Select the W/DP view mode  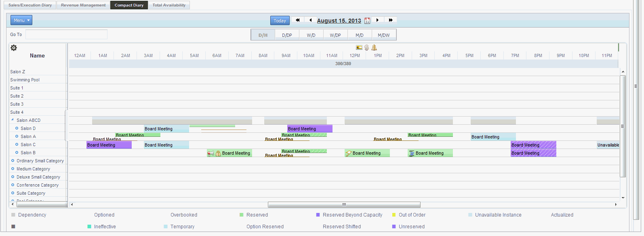point(335,35)
